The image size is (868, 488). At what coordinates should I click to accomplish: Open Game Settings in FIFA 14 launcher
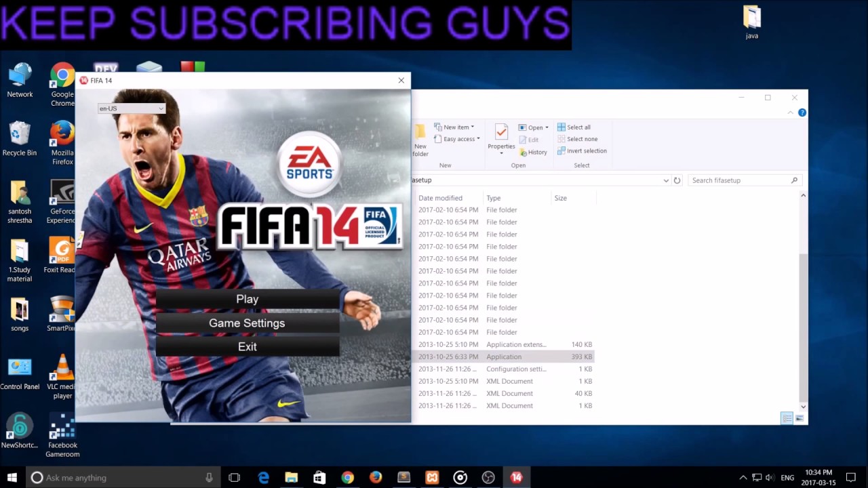pos(248,323)
